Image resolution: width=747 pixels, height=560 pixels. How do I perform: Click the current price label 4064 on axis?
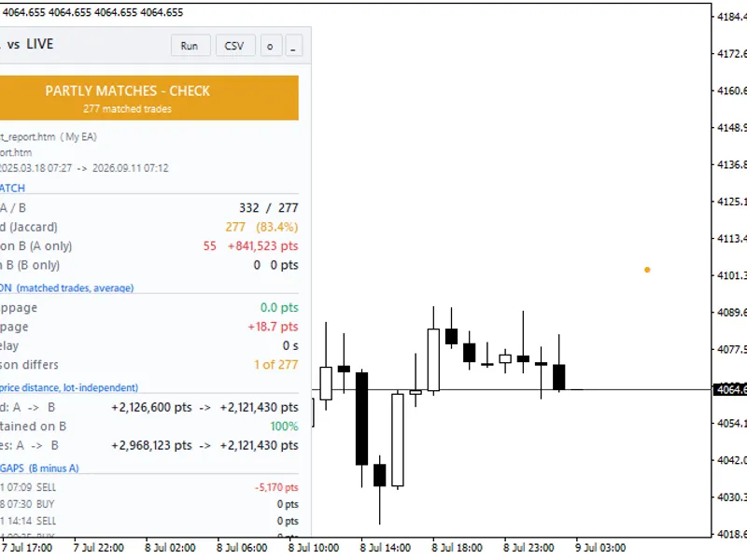[729, 389]
